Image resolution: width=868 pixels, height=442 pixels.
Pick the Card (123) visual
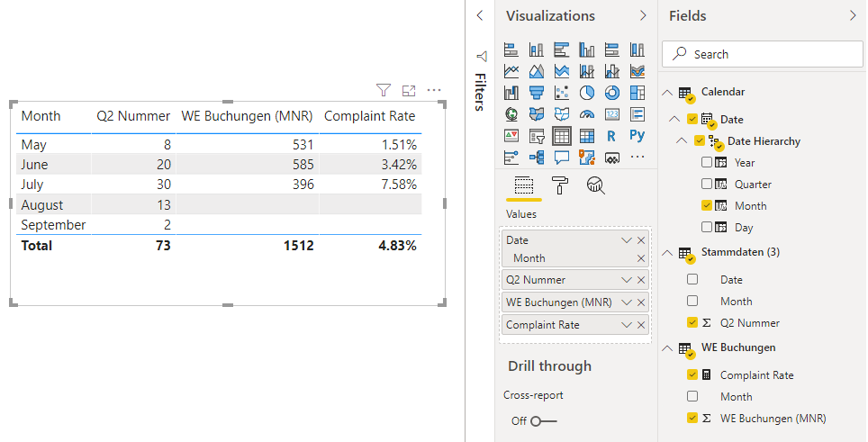pyautogui.click(x=611, y=114)
